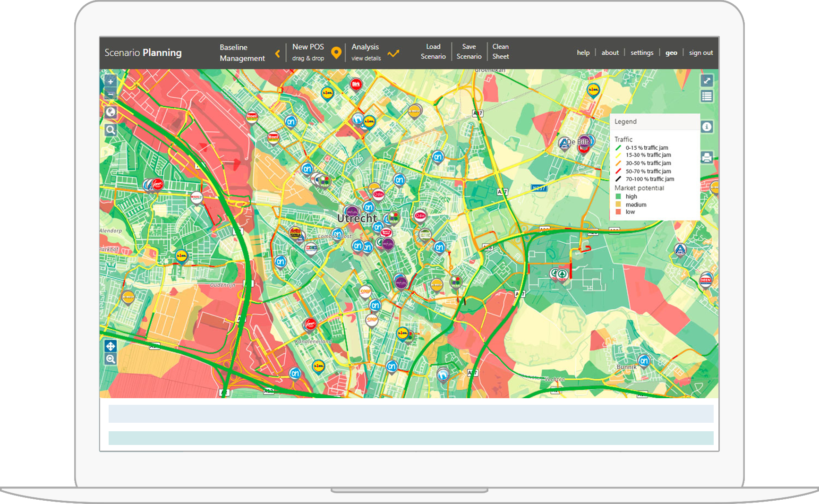Click the orange New POS location pin
This screenshot has height=504, width=819.
pos(336,52)
